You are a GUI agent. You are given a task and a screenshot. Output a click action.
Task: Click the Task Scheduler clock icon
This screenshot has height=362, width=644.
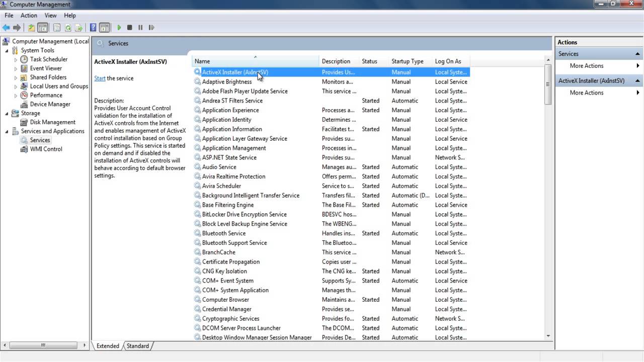tap(24, 59)
